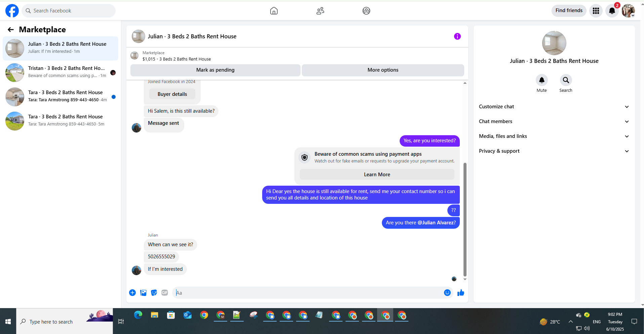Viewport: 644px width, 334px height.
Task: Open Julian 3 Beds 2 Baths conversation
Action: click(x=61, y=48)
